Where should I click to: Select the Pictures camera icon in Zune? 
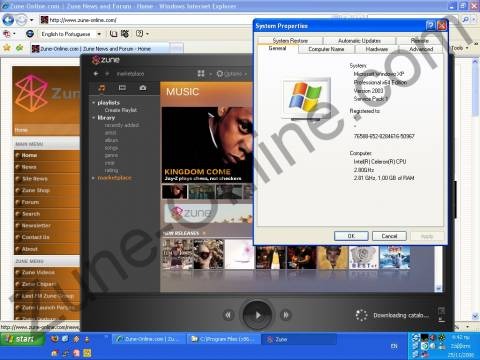click(x=143, y=88)
